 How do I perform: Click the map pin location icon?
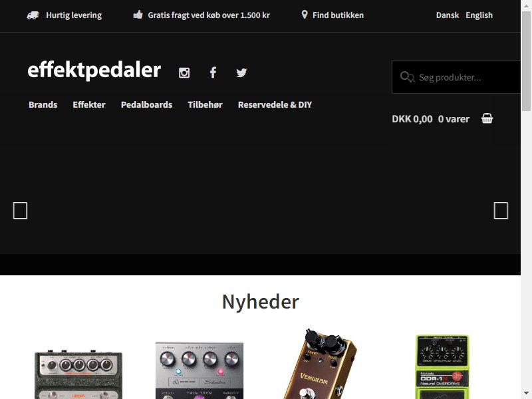[x=305, y=15]
